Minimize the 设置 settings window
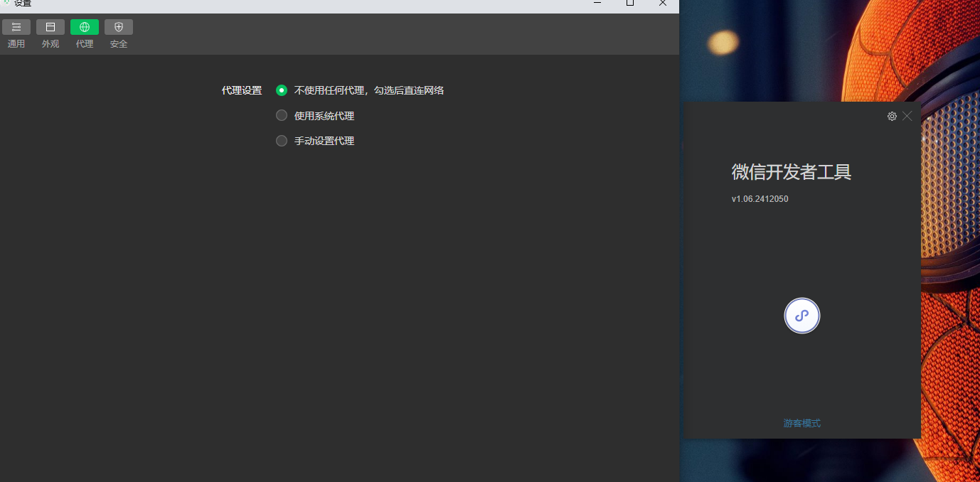The height and width of the screenshot is (482, 980). click(597, 3)
